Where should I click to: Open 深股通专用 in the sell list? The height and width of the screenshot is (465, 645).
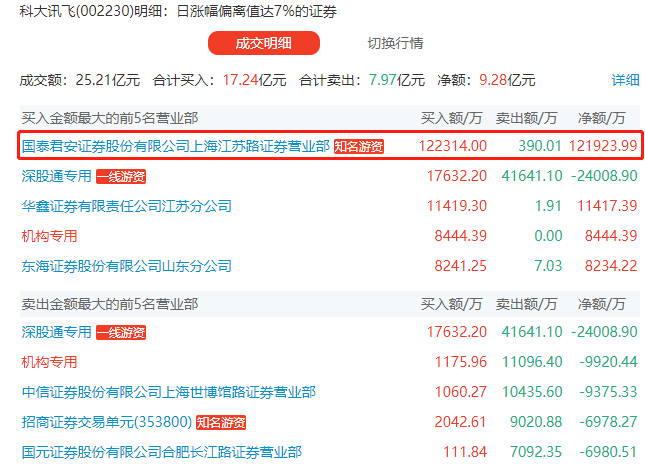pos(56,332)
